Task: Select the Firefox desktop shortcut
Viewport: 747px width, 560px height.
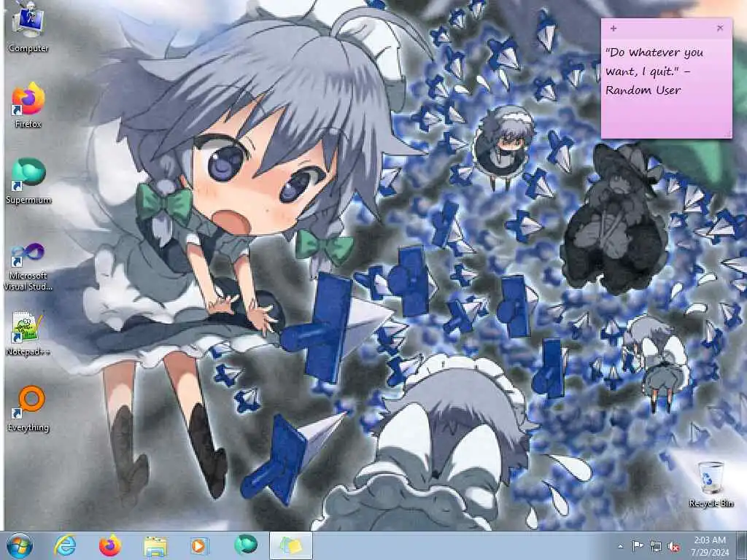Action: click(28, 105)
